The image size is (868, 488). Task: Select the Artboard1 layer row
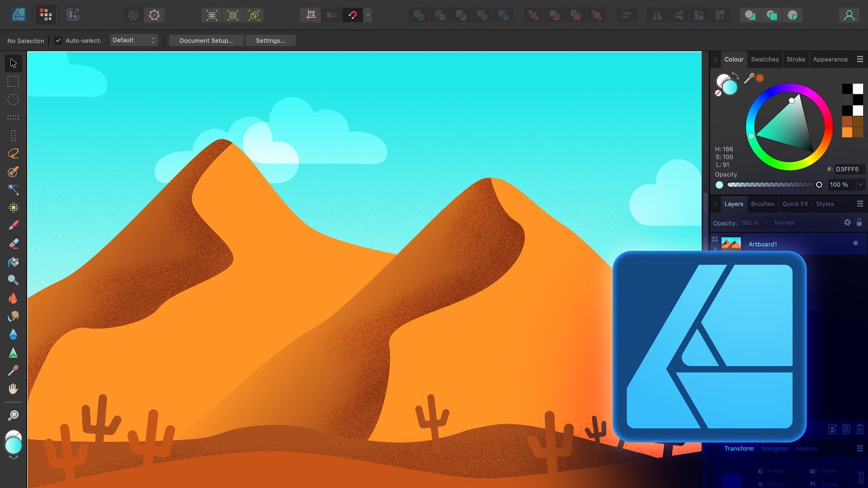tap(789, 244)
